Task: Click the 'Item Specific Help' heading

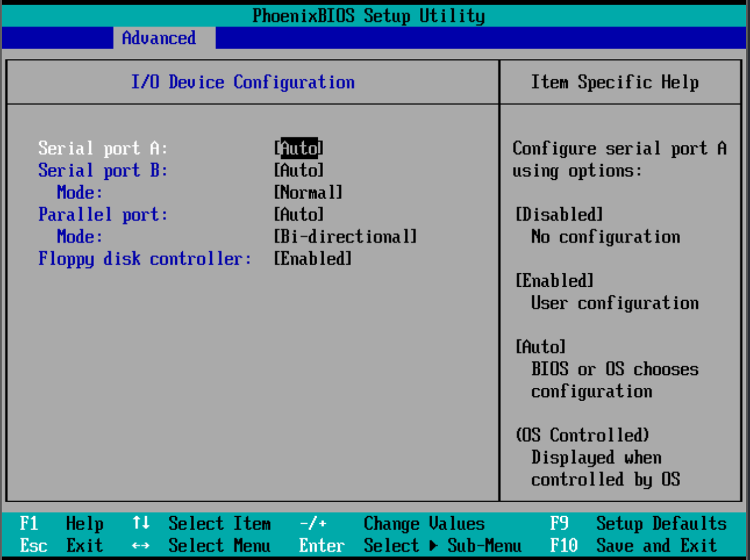Action: coord(614,82)
